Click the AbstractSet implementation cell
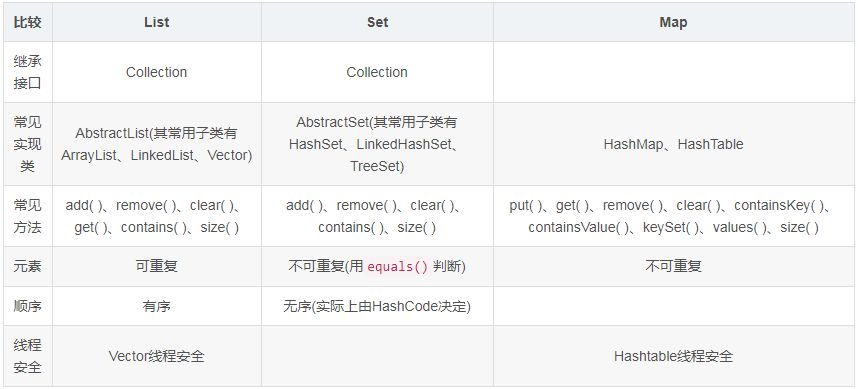This screenshot has width=858, height=389. click(x=377, y=144)
